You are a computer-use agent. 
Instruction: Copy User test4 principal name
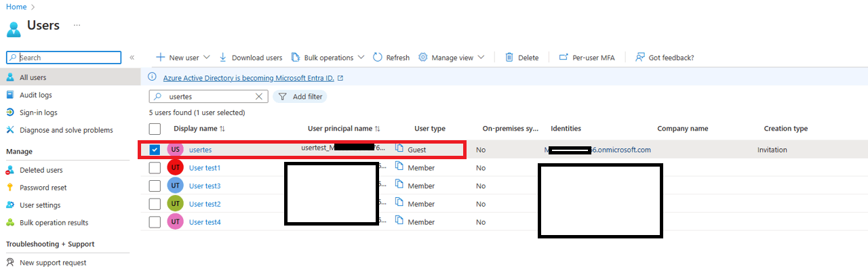click(399, 221)
